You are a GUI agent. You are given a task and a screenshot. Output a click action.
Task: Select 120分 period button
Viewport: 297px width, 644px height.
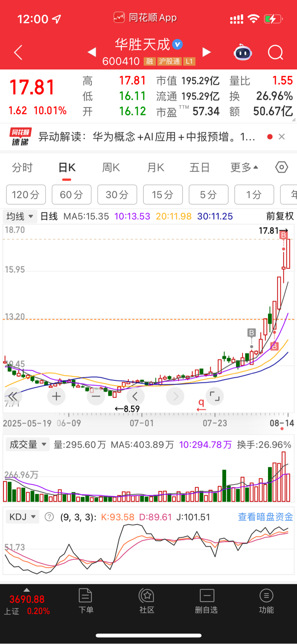coord(26,194)
